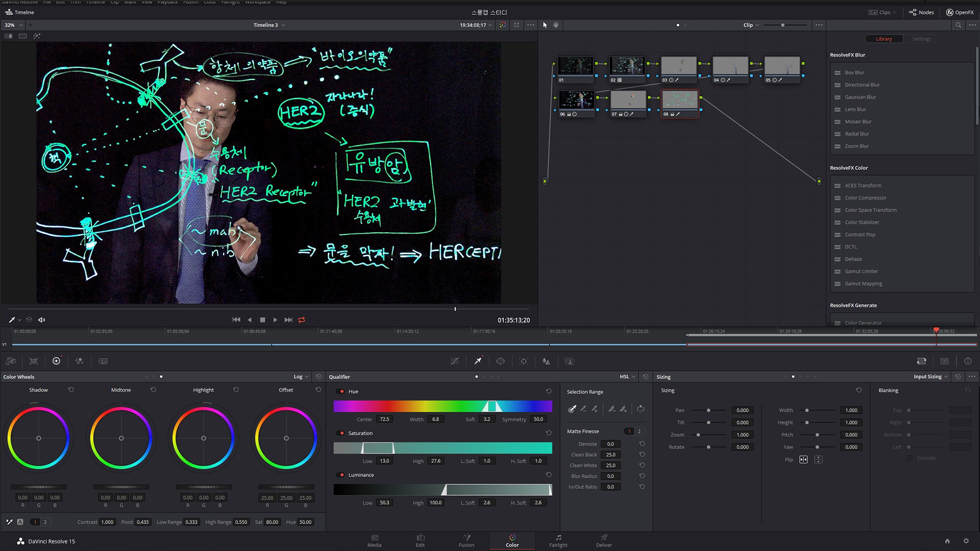Open the HSL qualifier type dropdown
Image resolution: width=980 pixels, height=551 pixels.
point(627,377)
